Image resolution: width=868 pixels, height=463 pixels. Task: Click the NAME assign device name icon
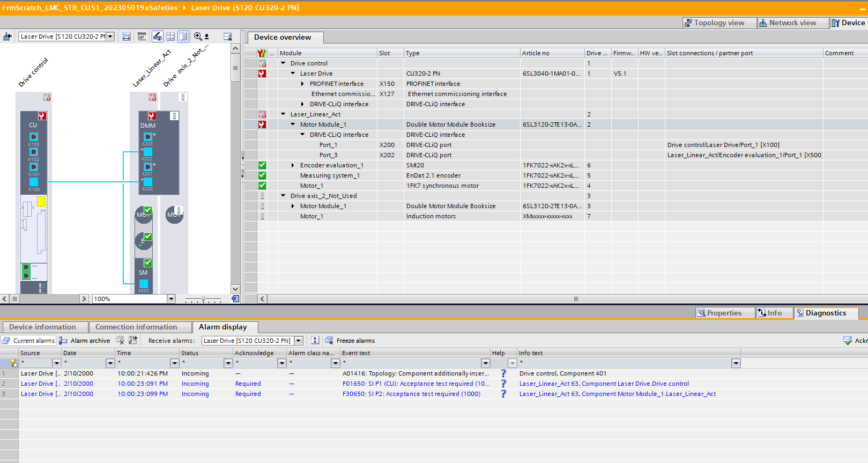click(142, 36)
